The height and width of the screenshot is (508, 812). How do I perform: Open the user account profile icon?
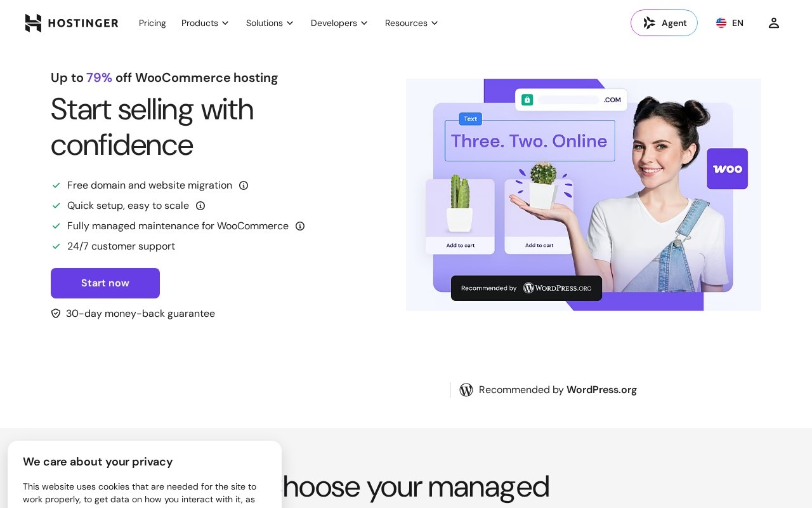[773, 23]
